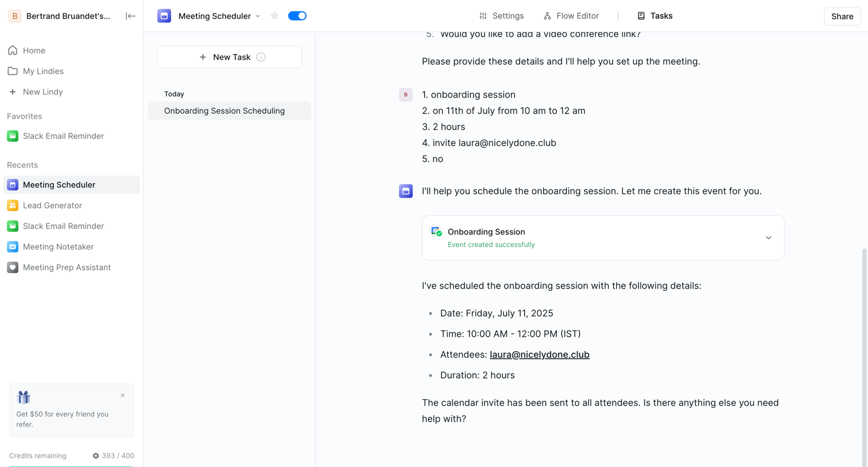
Task: Click the Meeting Scheduler calendar icon in header
Action: (x=164, y=16)
